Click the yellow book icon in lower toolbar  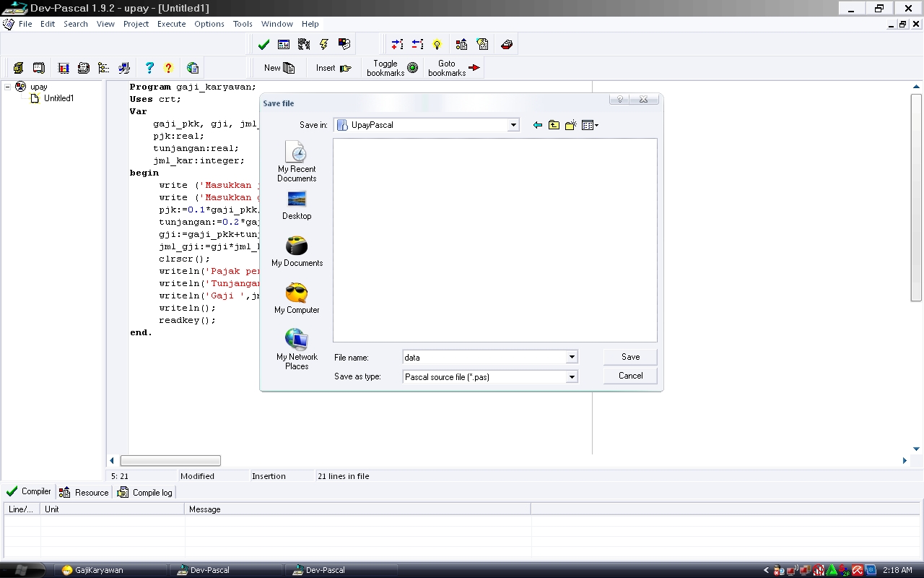18,68
